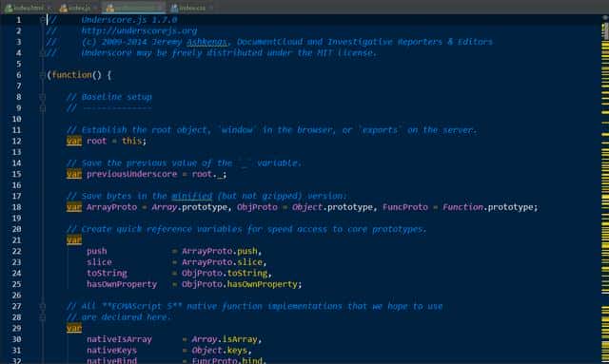Collapse the header comment fold at line 1
609x364 pixels.
(x=43, y=20)
